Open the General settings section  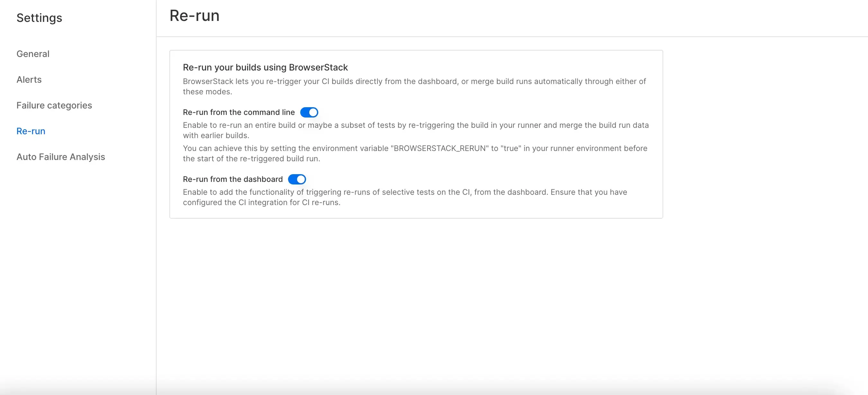[33, 54]
